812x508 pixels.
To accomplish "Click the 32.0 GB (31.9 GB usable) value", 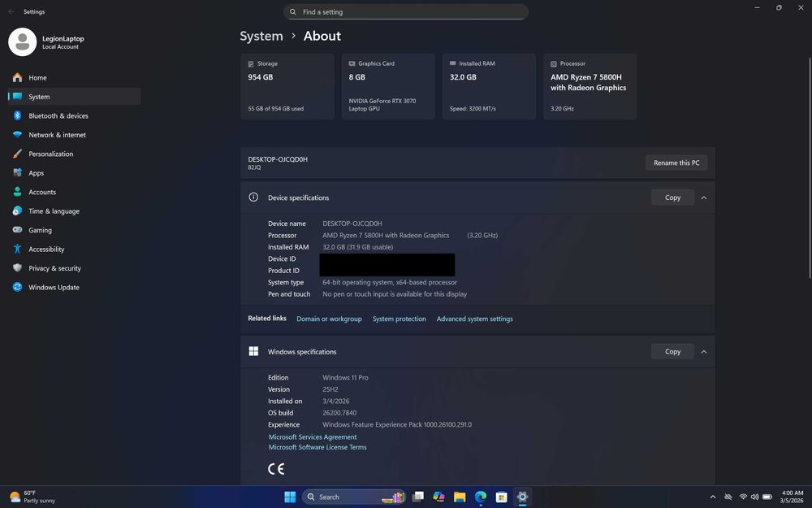I will pyautogui.click(x=358, y=247).
